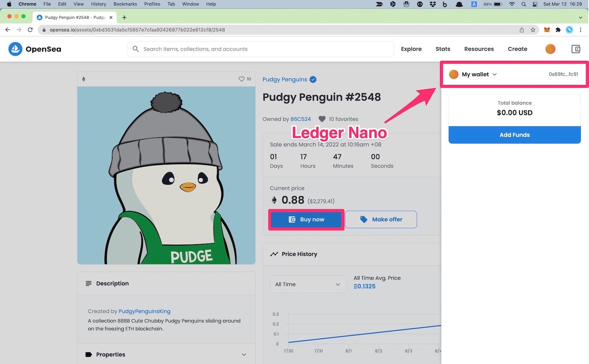Click the heart icon beside 10 favorites
Viewport: 589px width, 364px height.
point(322,119)
